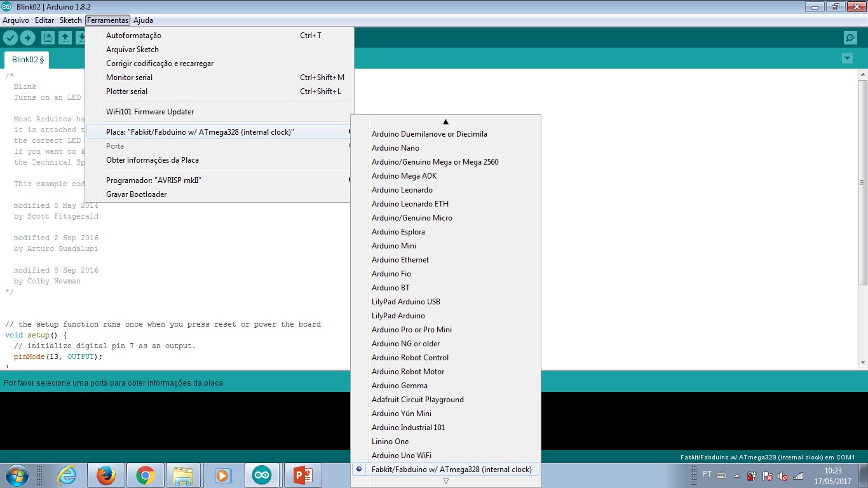Click the PT language indicator
Image resolution: width=868 pixels, height=488 pixels.
point(707,474)
